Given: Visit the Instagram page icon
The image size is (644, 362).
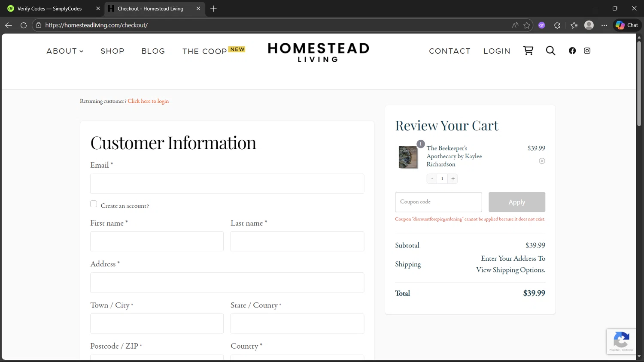Looking at the screenshot, I should (587, 51).
